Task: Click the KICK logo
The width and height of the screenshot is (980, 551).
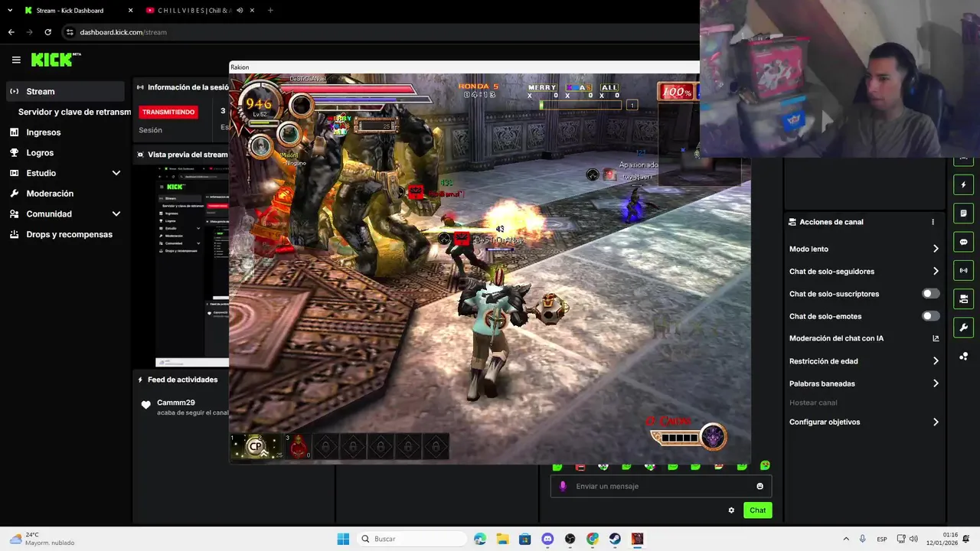Action: tap(56, 60)
